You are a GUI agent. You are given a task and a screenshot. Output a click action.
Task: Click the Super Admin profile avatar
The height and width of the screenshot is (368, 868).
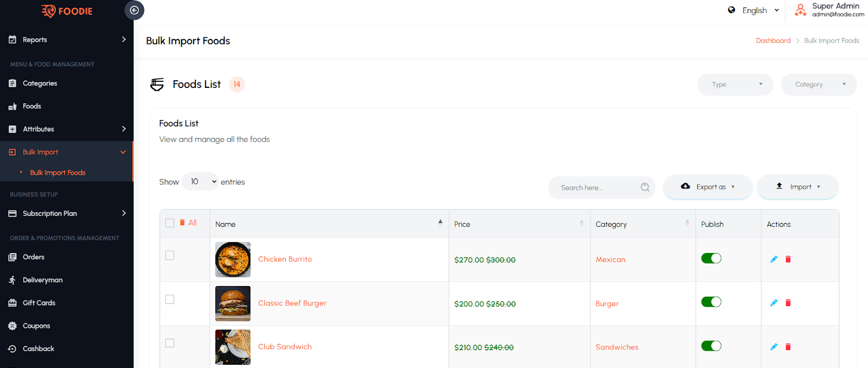tap(800, 10)
